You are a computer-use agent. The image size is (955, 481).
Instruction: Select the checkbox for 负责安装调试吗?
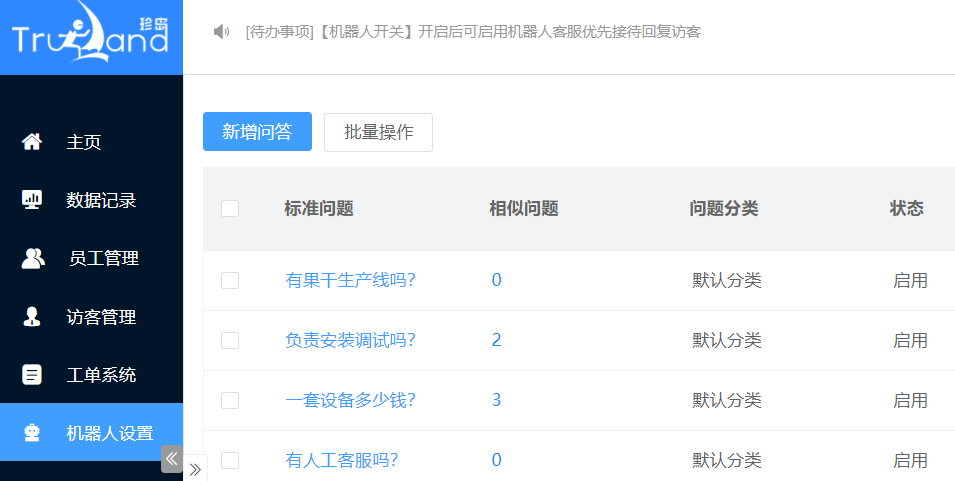tap(230, 340)
